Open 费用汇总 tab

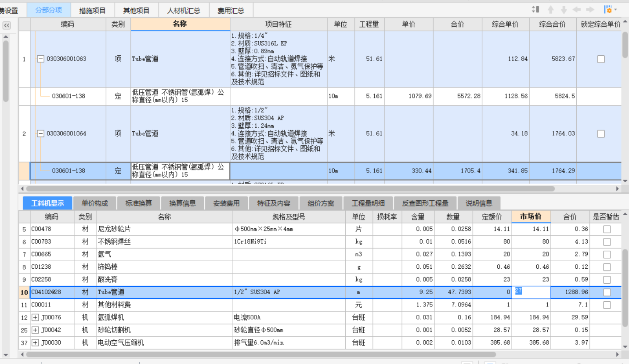point(231,10)
